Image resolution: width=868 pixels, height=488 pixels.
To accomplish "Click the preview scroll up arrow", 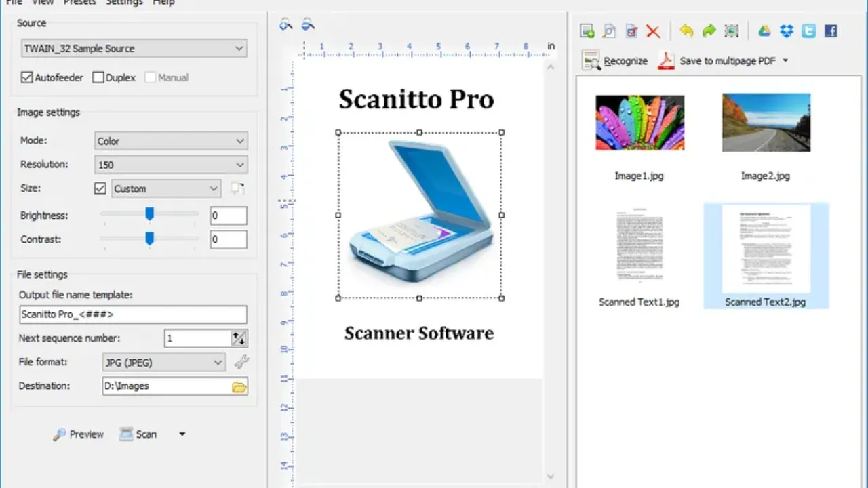I will pyautogui.click(x=550, y=67).
